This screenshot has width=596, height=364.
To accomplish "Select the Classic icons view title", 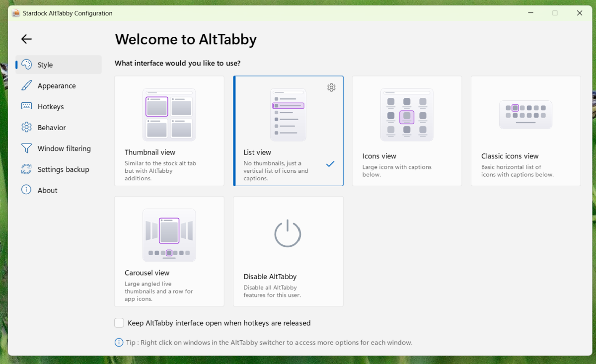I will [510, 156].
